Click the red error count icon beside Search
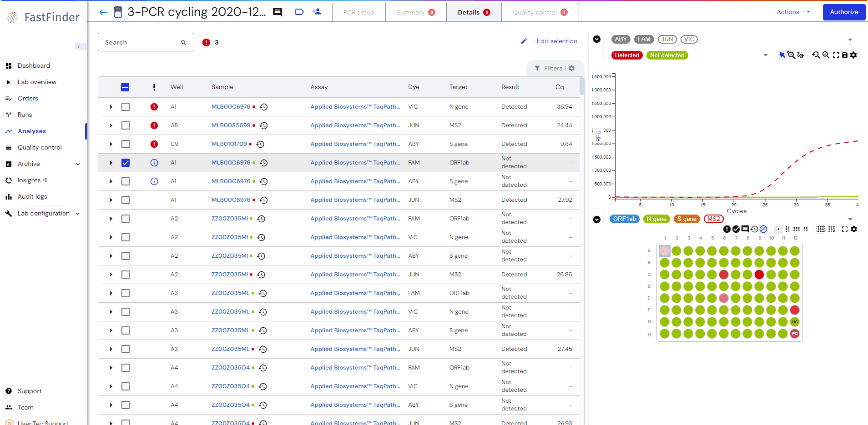The image size is (868, 425). tap(206, 42)
